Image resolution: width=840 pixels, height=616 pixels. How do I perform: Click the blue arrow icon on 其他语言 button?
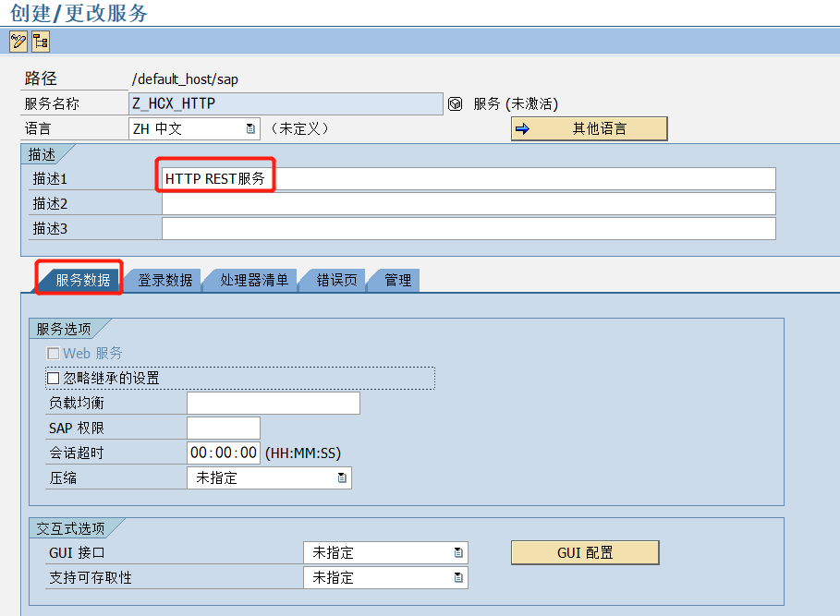(x=522, y=128)
